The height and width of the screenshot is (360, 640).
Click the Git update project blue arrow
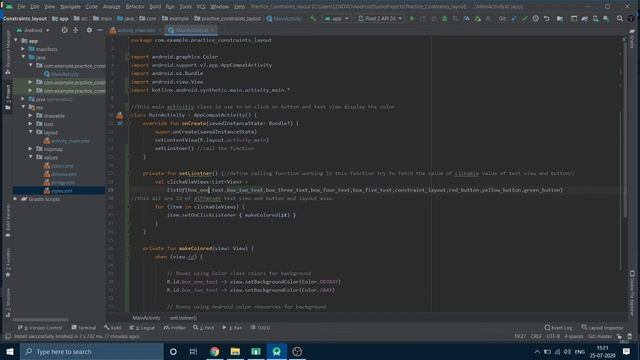coord(514,19)
